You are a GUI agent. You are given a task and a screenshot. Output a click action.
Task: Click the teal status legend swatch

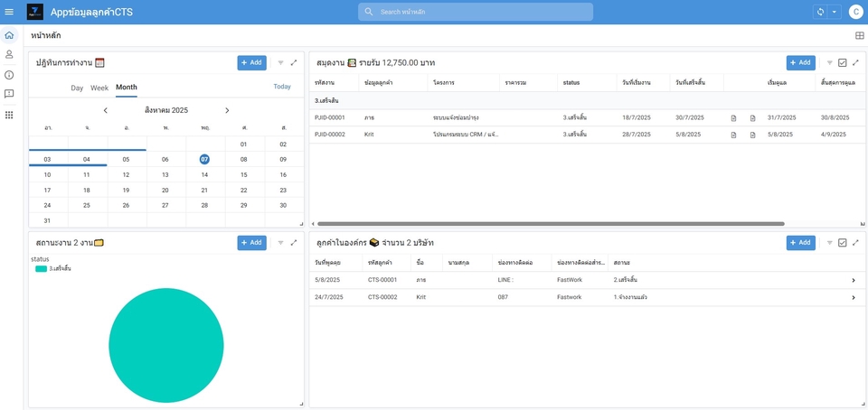point(41,268)
